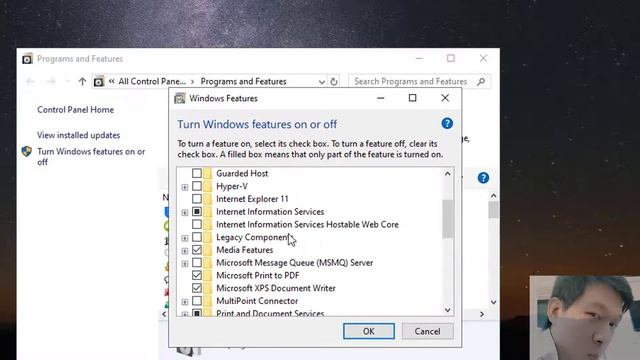Screen dimensions: 640x360
Task: Open View installed updates link
Action: coord(78,135)
